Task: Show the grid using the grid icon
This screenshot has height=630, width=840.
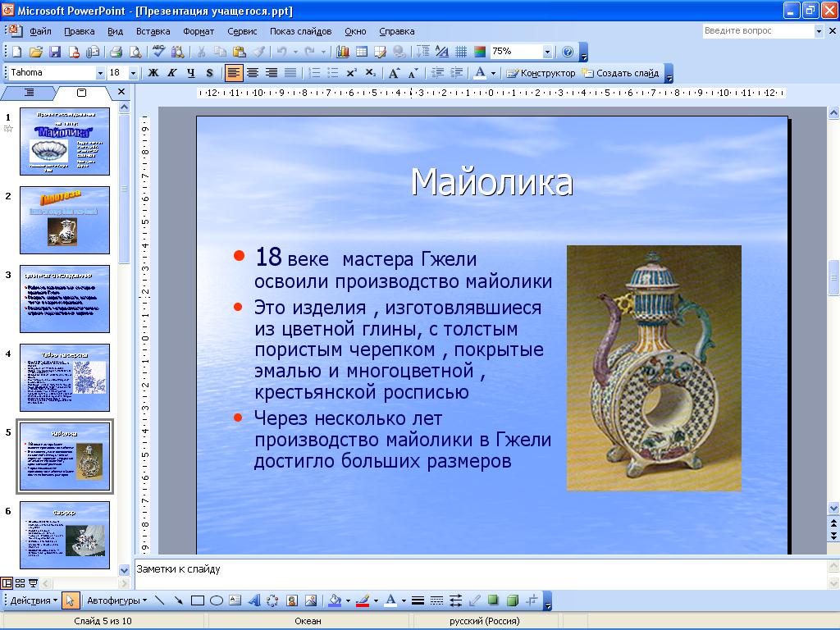Action: point(461,52)
